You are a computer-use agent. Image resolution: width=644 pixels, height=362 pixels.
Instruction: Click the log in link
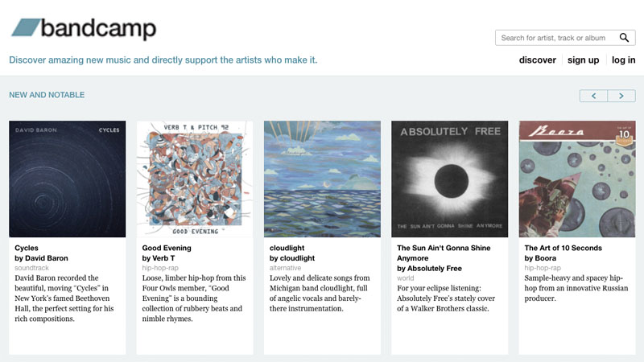[x=623, y=60]
